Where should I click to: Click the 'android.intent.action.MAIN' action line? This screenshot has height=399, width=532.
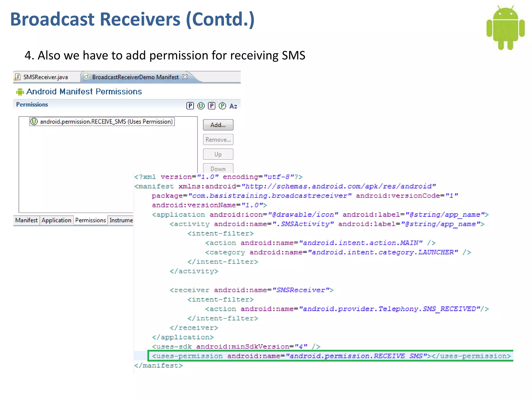(320, 243)
